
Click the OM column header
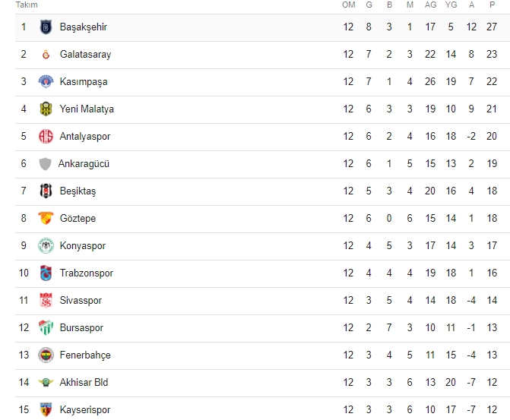pyautogui.click(x=348, y=5)
